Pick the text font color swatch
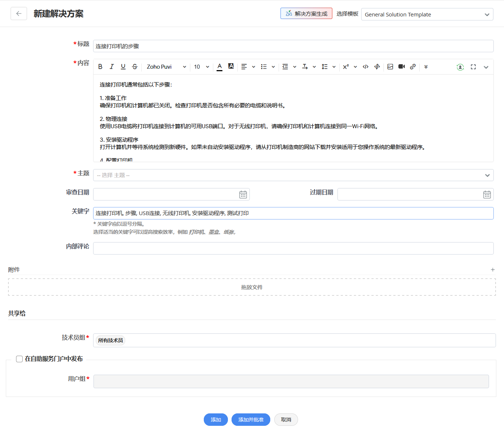 click(x=219, y=66)
